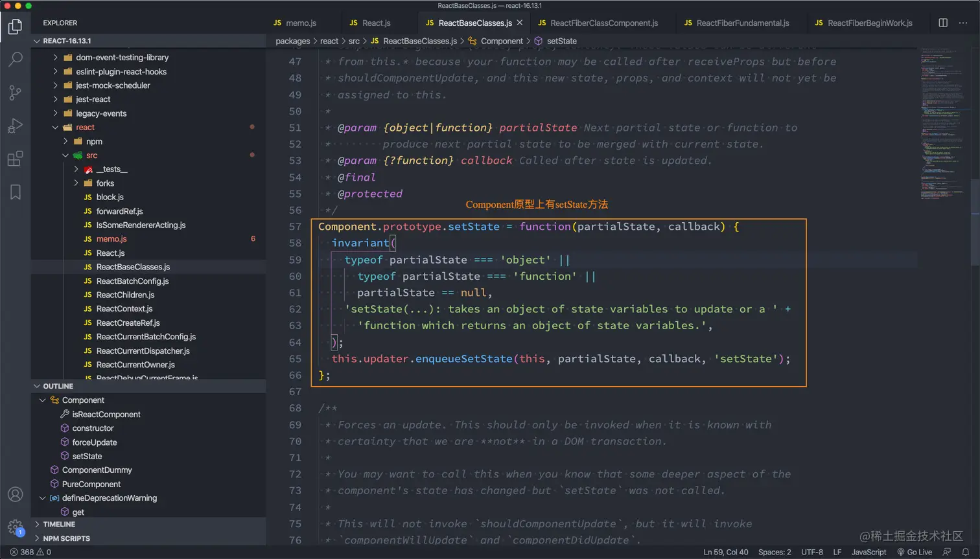Open Run and Debug view icon
The height and width of the screenshot is (559, 980).
15,126
